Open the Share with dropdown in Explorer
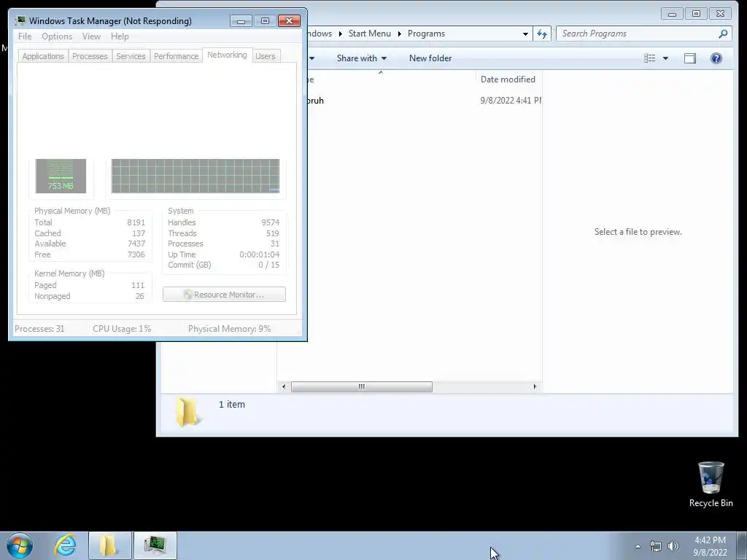The width and height of the screenshot is (747, 560). click(362, 58)
